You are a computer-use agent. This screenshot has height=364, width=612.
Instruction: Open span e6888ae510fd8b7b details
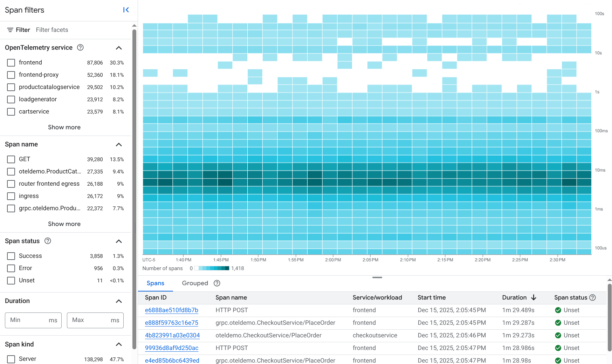171,310
